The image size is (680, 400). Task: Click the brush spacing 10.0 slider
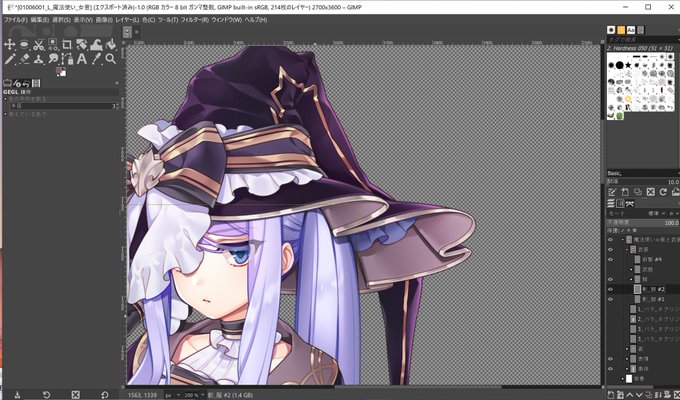tap(643, 182)
